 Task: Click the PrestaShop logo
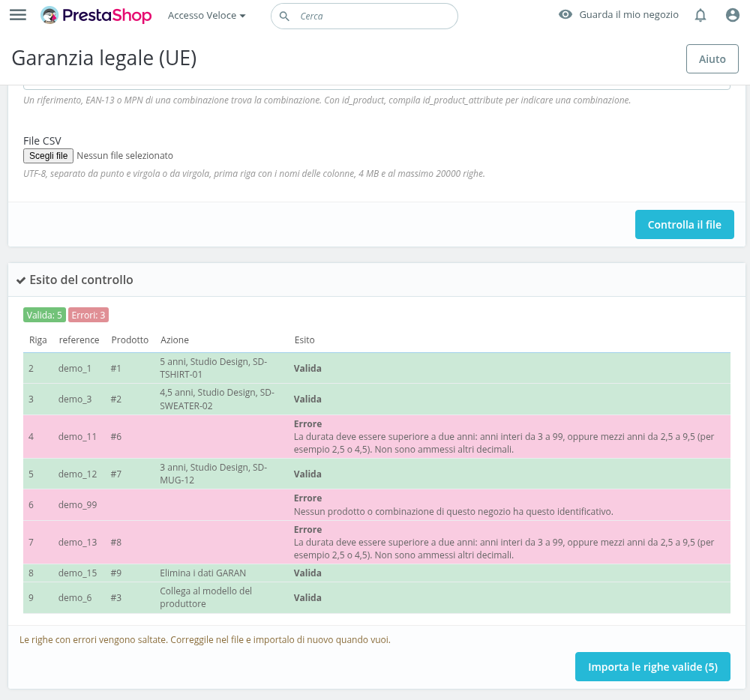96,15
